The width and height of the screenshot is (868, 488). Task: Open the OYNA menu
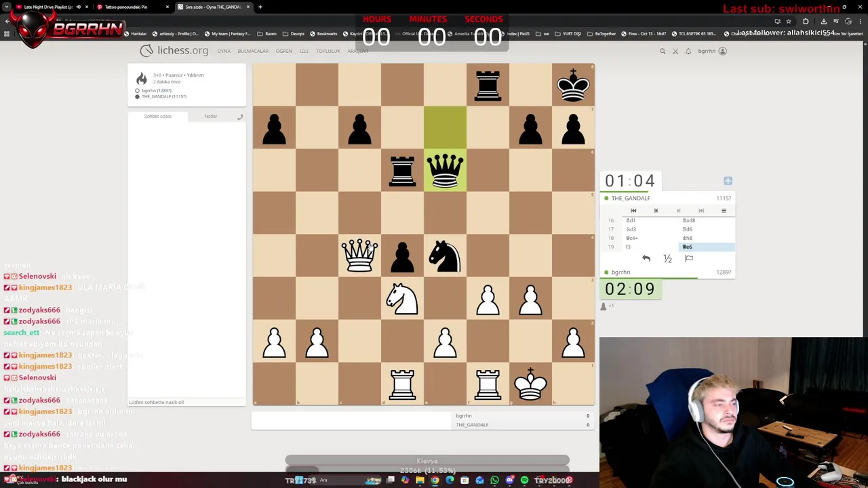point(224,51)
